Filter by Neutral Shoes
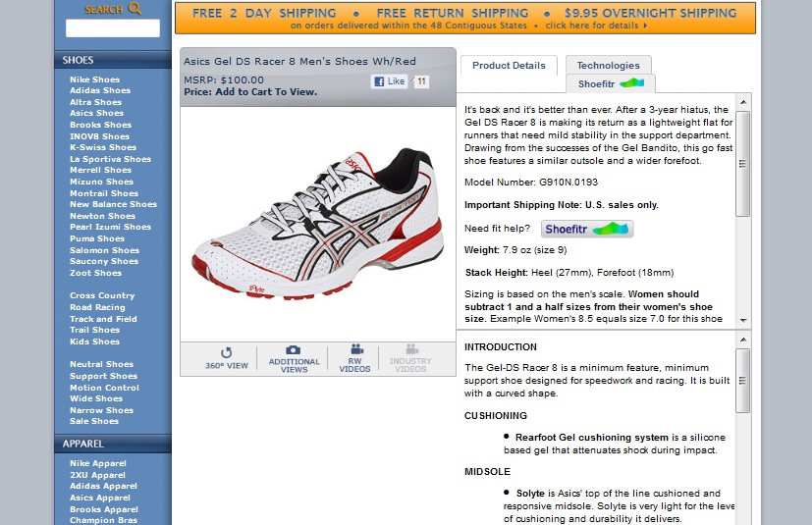 coord(101,365)
